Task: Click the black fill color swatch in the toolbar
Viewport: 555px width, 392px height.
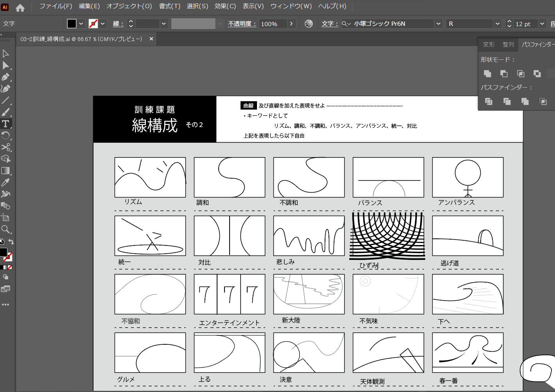Action: (3, 252)
